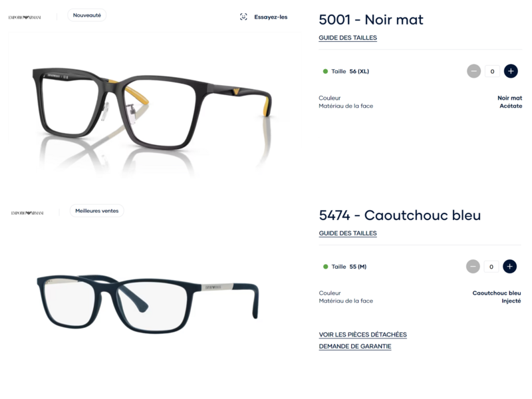Focus quantity field for 5474 Caoutchouc bleu
Image resolution: width=532 pixels, height=399 pixels.
pyautogui.click(x=491, y=267)
